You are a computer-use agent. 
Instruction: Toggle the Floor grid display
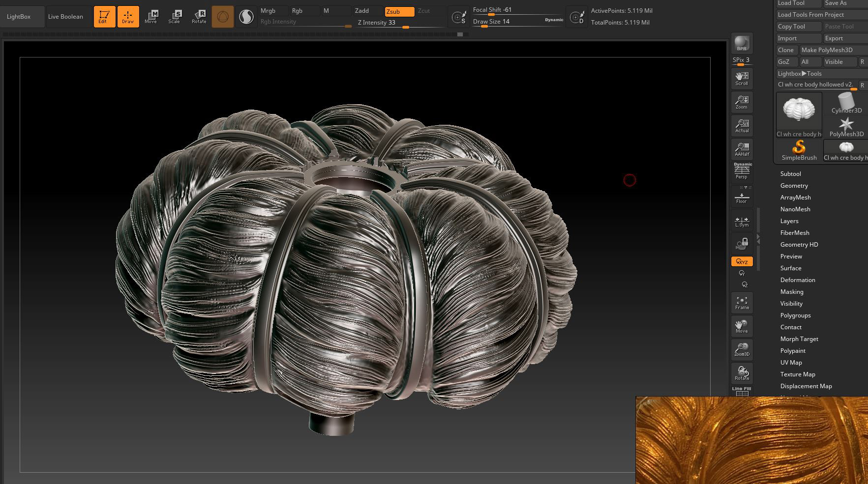pyautogui.click(x=742, y=197)
